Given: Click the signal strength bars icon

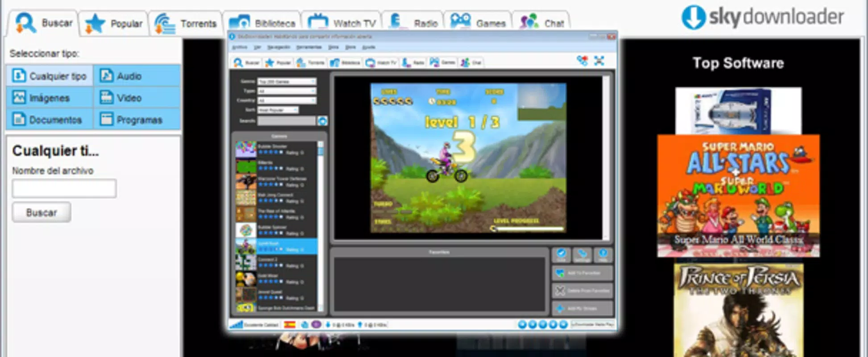Looking at the screenshot, I should [x=236, y=324].
